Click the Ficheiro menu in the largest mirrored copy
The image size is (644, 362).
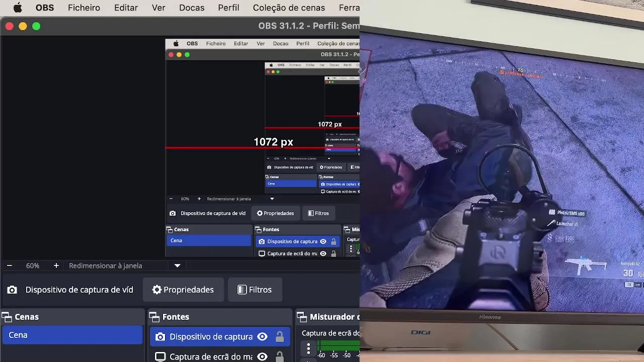point(216,43)
